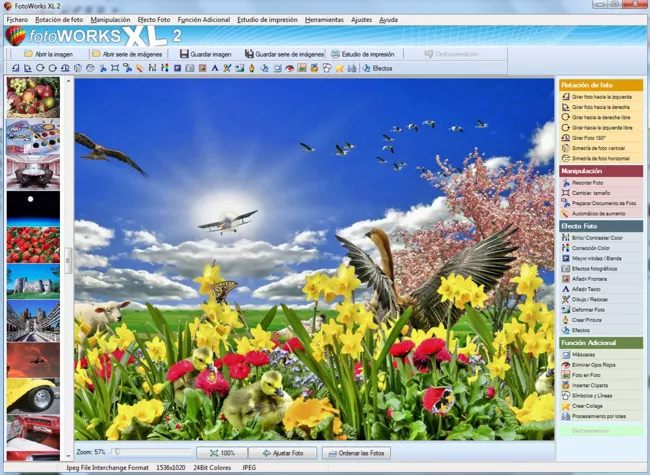
Task: Click the Función Adicional green panel header
Action: 601,343
